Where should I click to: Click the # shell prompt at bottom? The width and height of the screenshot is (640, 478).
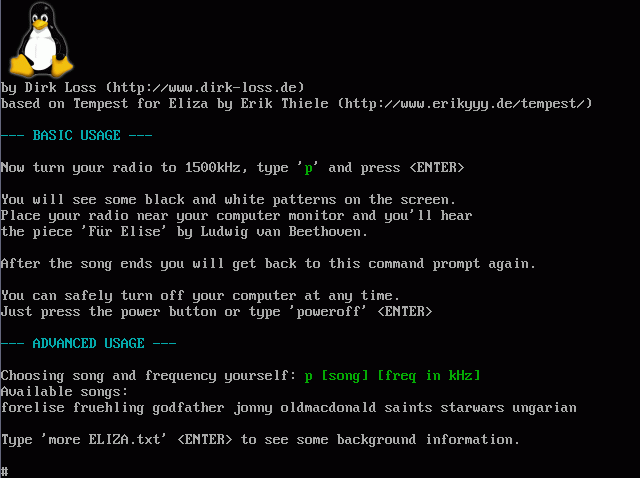coord(4,471)
